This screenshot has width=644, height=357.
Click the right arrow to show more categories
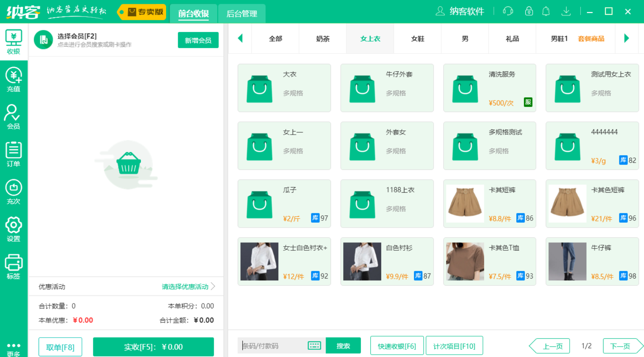point(627,38)
